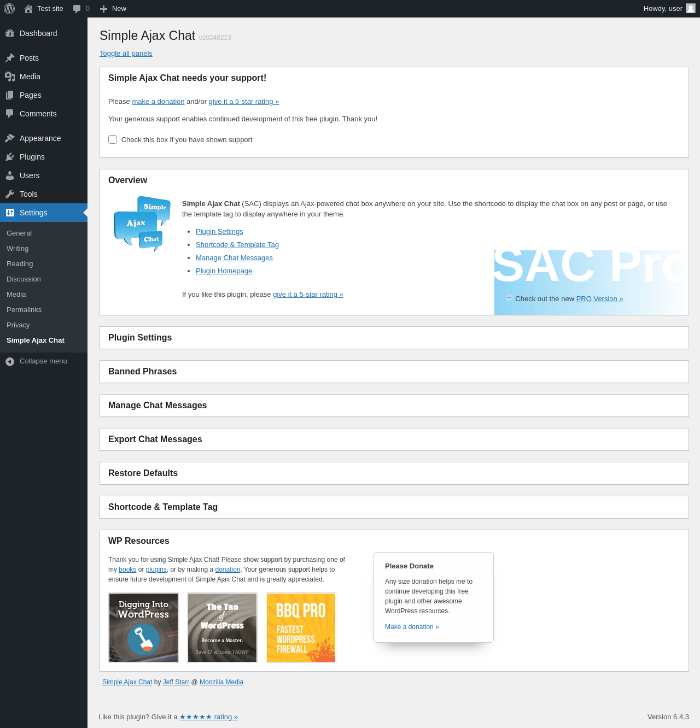Collapse the WP Resources panel heading
700x728 pixels.
click(394, 541)
